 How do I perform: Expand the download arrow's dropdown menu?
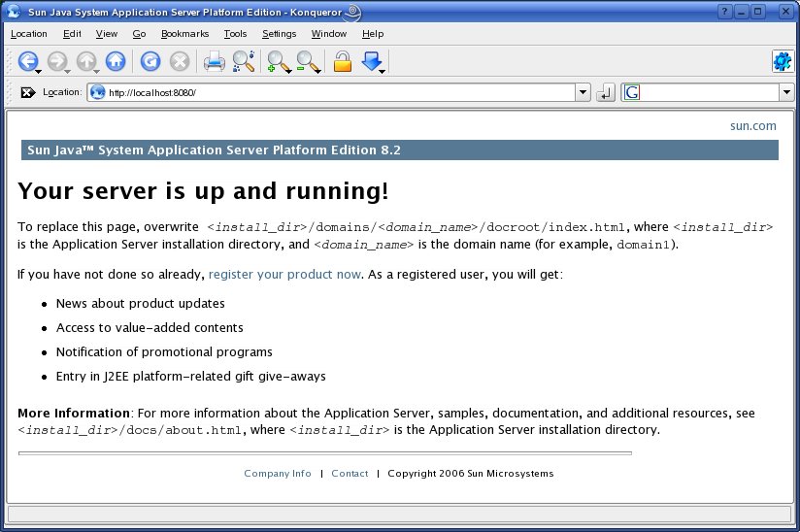coord(382,72)
